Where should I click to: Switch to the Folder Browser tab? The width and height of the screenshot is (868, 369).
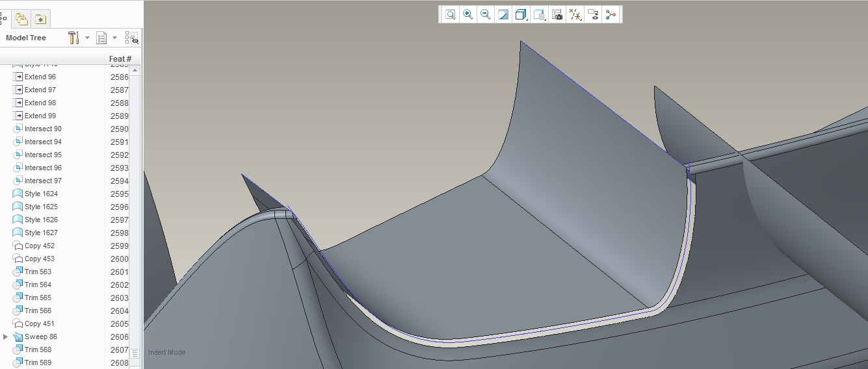[x=21, y=19]
